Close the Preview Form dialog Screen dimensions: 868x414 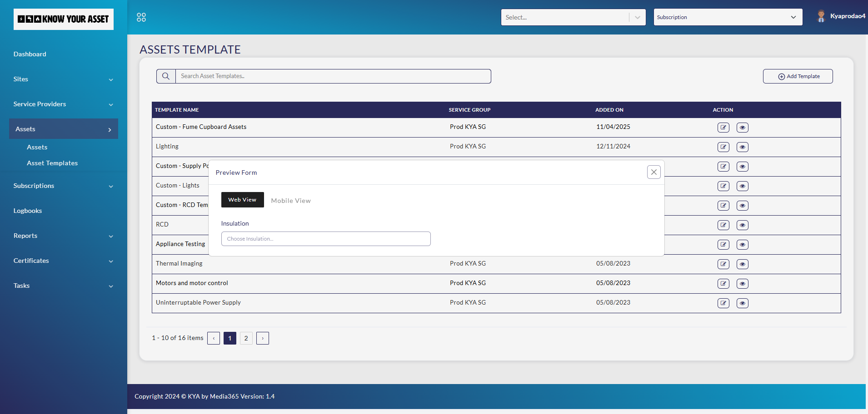[653, 172]
